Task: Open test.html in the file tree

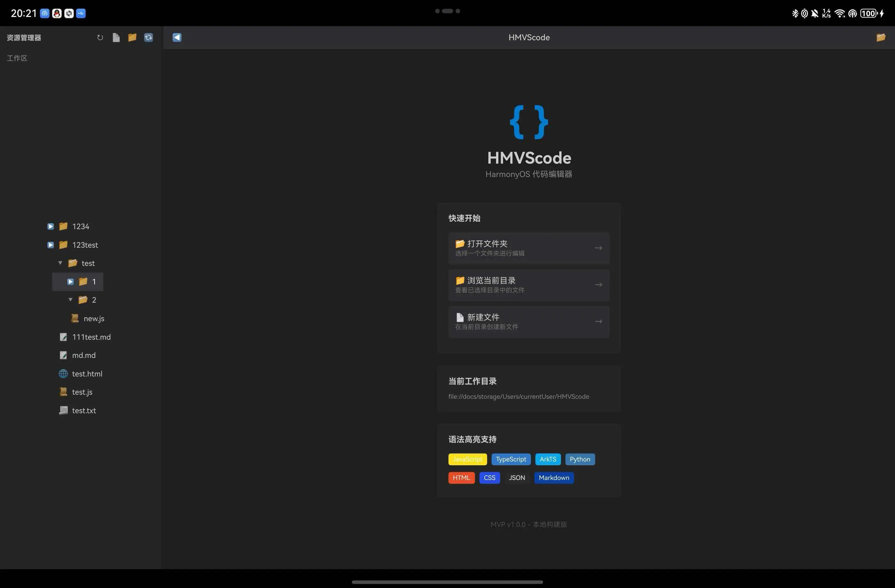Action: (x=87, y=374)
